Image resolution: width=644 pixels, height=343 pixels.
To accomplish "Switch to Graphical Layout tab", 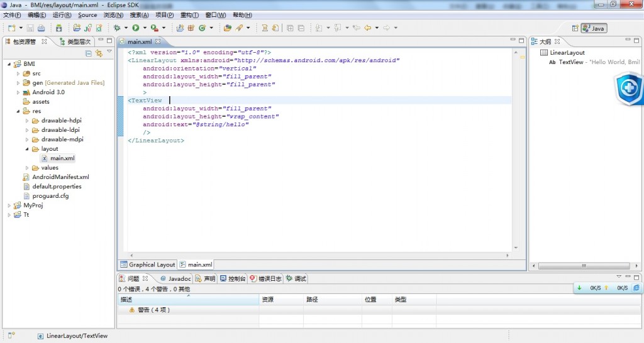I will [147, 264].
